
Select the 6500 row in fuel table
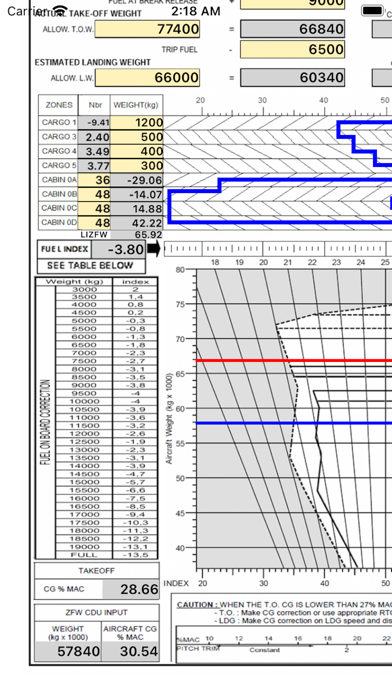pos(107,345)
